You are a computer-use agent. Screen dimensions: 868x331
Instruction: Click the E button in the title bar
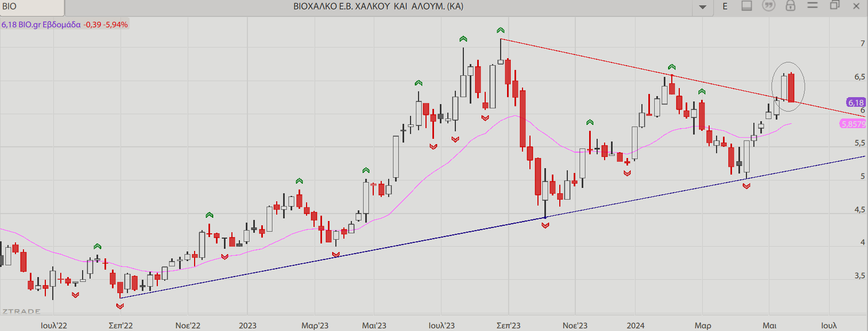tap(725, 6)
